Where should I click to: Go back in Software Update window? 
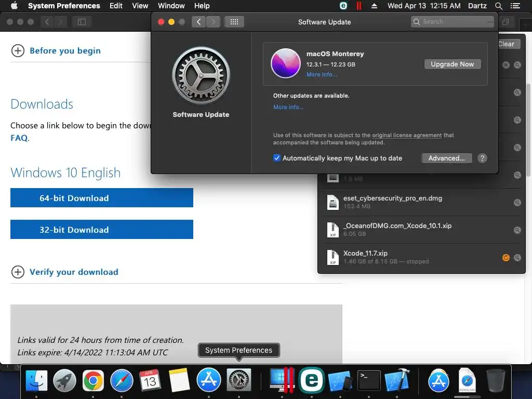click(x=198, y=22)
